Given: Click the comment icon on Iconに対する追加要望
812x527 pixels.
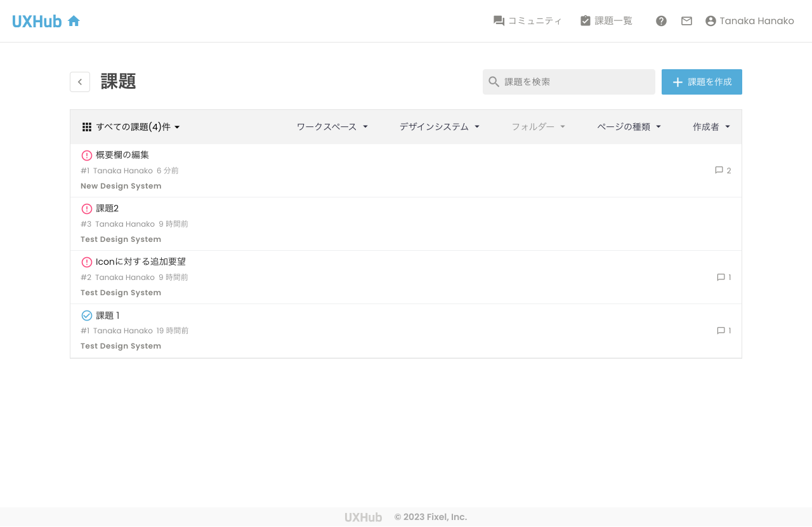Looking at the screenshot, I should (x=720, y=277).
